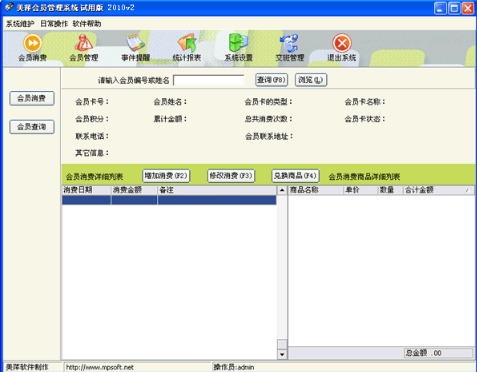Click the 退出系统 red X icon

coord(342,43)
